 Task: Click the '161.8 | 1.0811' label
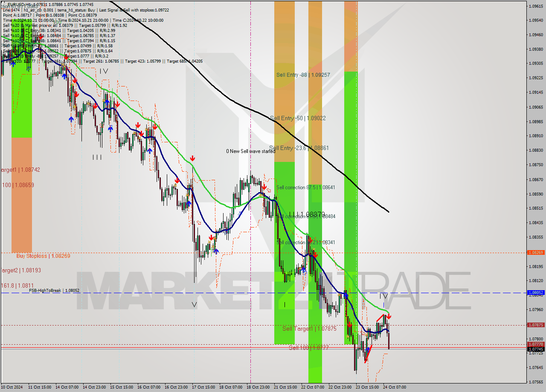(17, 285)
